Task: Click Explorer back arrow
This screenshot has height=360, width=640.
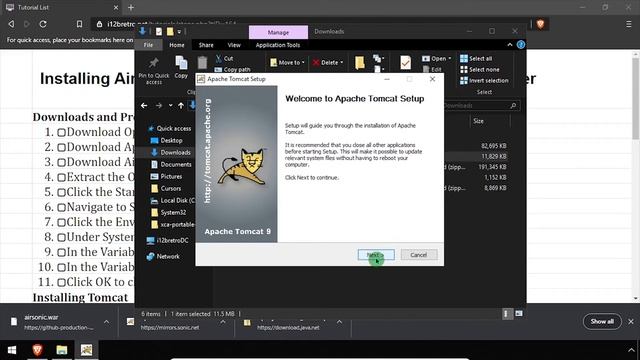Action: pyautogui.click(x=144, y=105)
